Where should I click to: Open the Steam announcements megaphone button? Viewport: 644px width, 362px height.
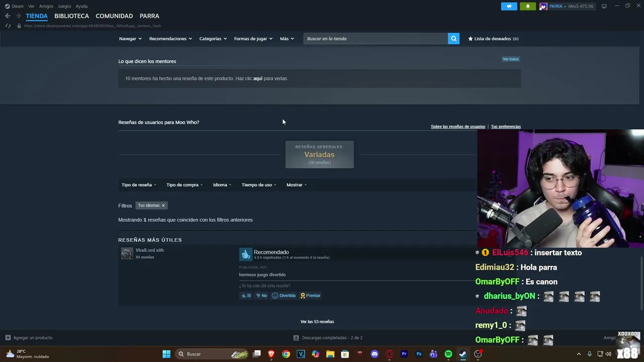coord(509,6)
